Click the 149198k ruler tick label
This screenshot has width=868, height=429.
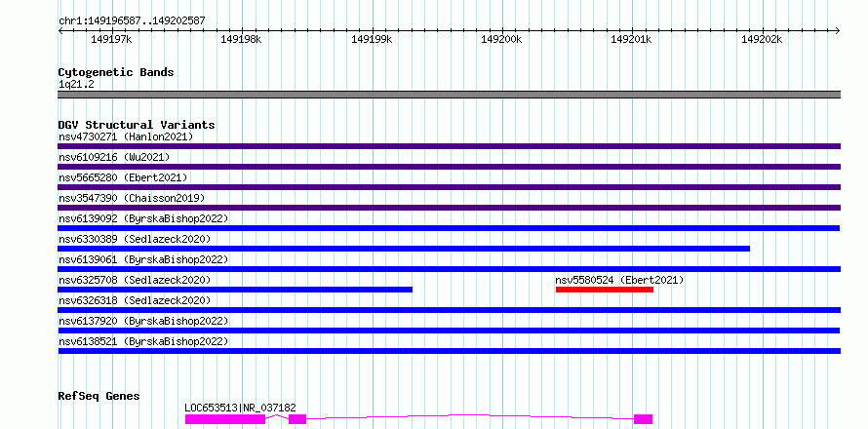(x=241, y=39)
